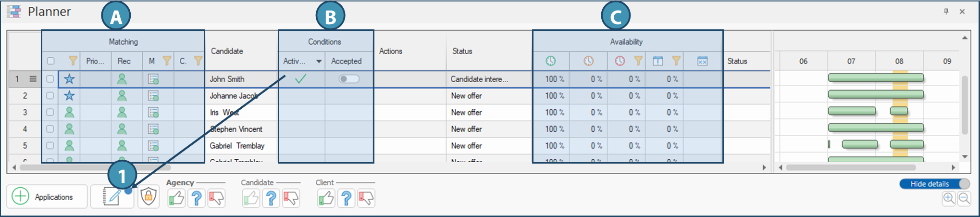The width and height of the screenshot is (980, 217).
Task: Click the notes pencil icon button
Action: pos(112,197)
